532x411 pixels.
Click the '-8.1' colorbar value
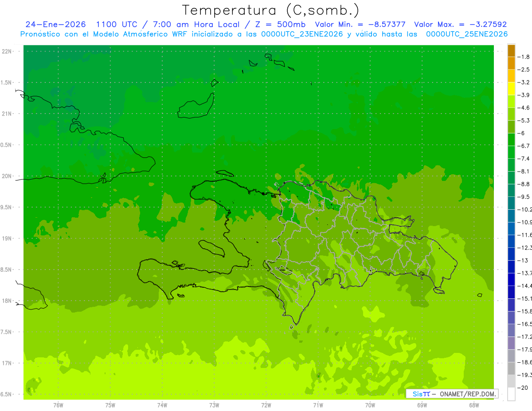pyautogui.click(x=524, y=171)
